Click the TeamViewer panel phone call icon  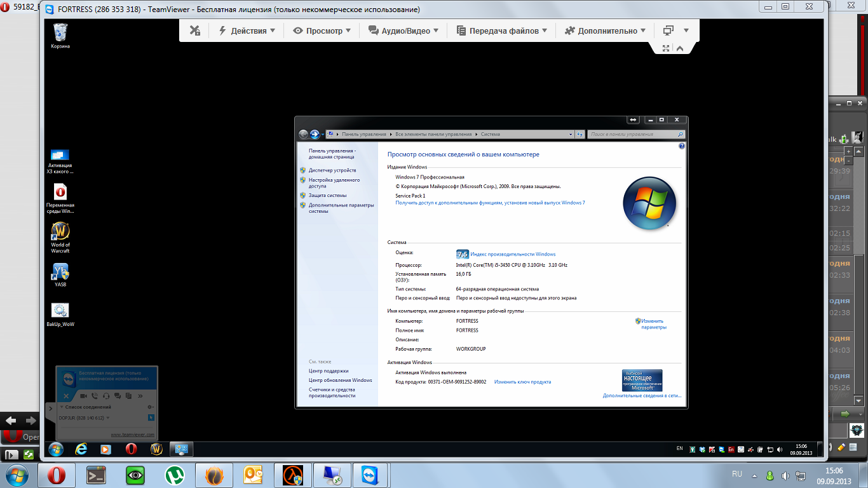tap(95, 395)
